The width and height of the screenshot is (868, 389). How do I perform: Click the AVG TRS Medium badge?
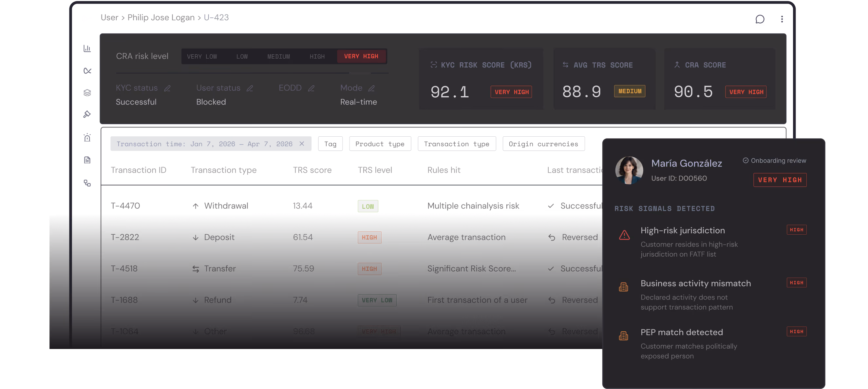pos(630,91)
